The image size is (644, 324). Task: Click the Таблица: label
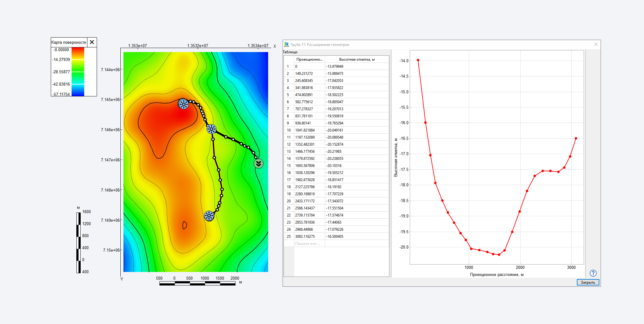(290, 52)
